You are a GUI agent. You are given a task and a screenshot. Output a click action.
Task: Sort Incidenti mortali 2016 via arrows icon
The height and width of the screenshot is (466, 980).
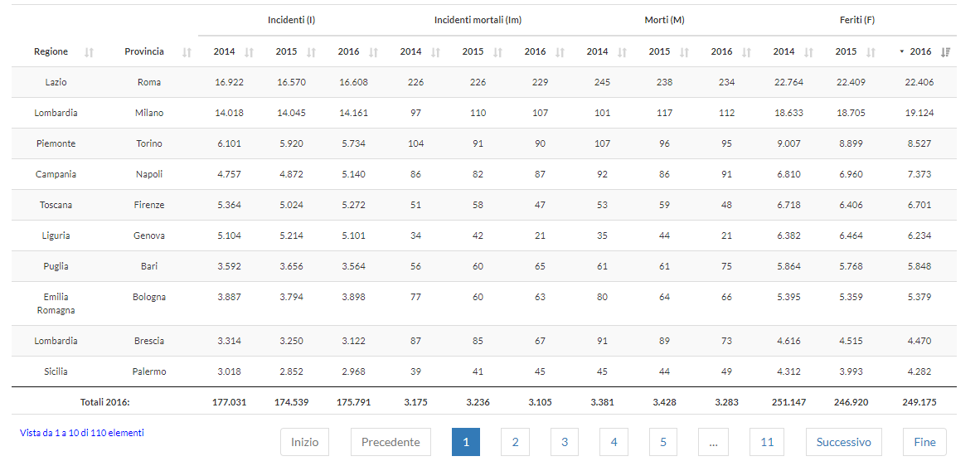click(560, 52)
